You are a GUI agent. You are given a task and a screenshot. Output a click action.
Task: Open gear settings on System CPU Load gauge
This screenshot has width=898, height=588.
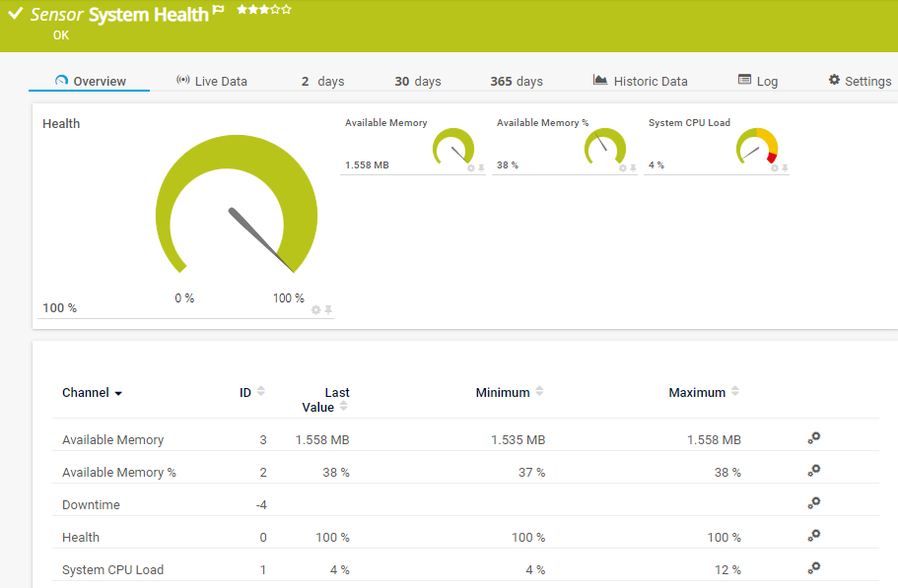775,168
